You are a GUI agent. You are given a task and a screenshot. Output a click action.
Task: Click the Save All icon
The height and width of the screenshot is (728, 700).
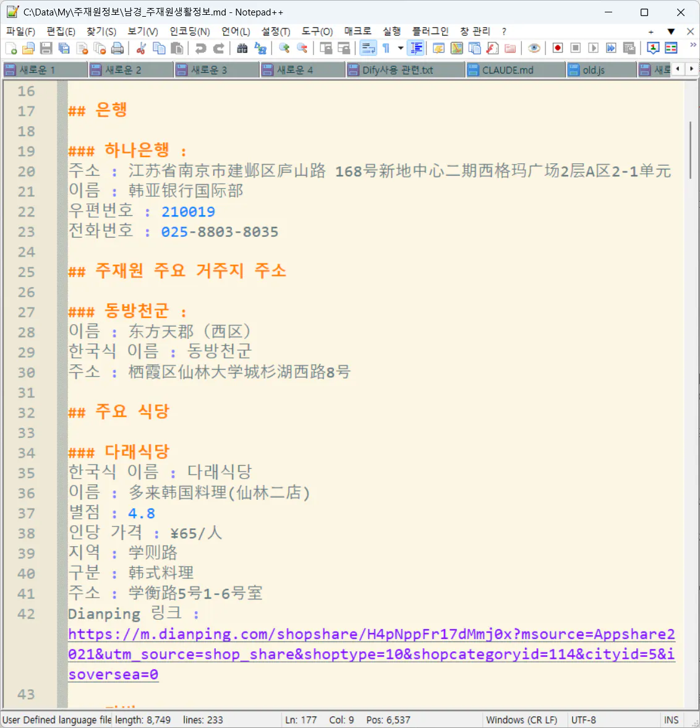(64, 48)
